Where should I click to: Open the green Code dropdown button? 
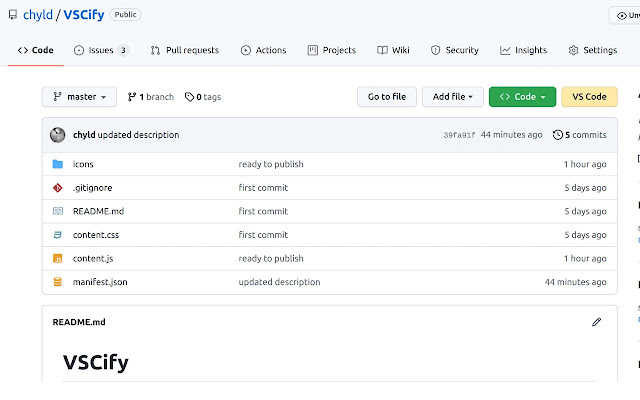coord(522,97)
